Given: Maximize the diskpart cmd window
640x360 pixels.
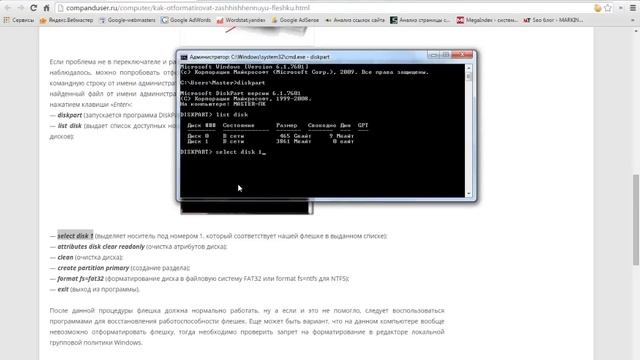Looking at the screenshot, I should click(x=446, y=55).
